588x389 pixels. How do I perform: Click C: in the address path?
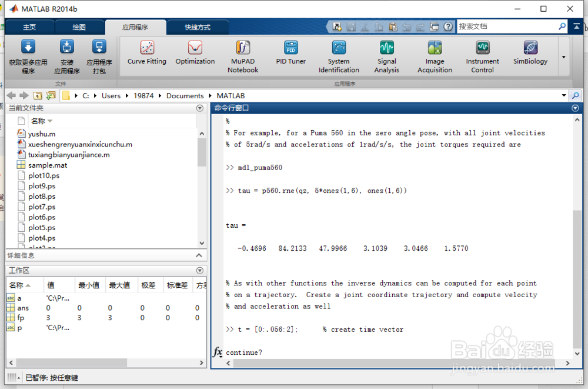85,96
